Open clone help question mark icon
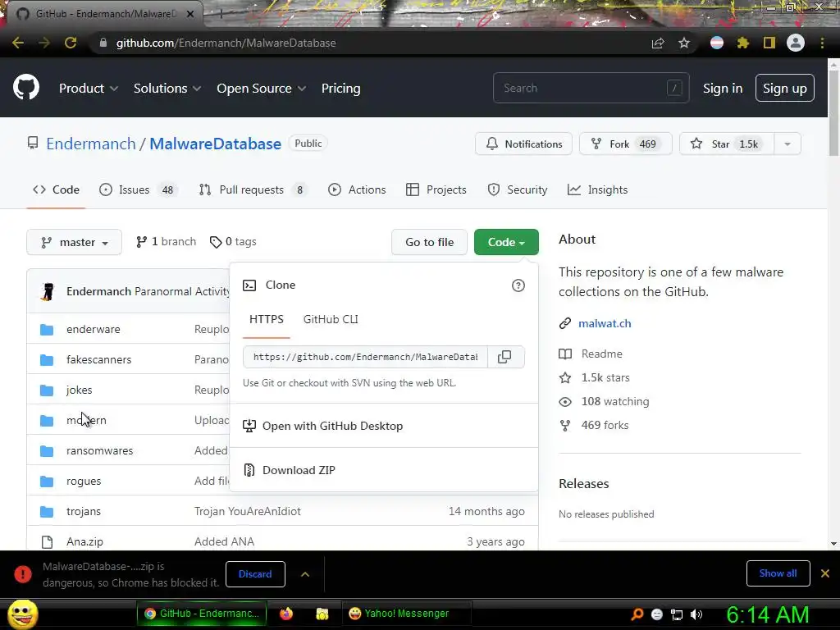840x630 pixels. click(x=518, y=285)
